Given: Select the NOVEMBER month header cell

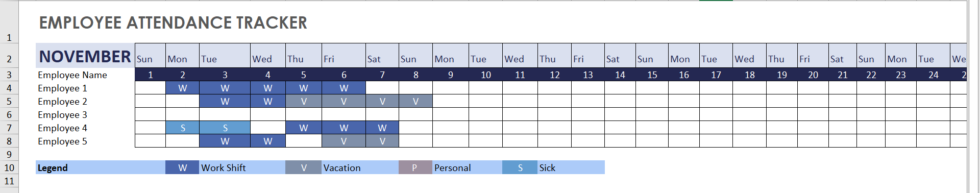Looking at the screenshot, I should tap(85, 56).
